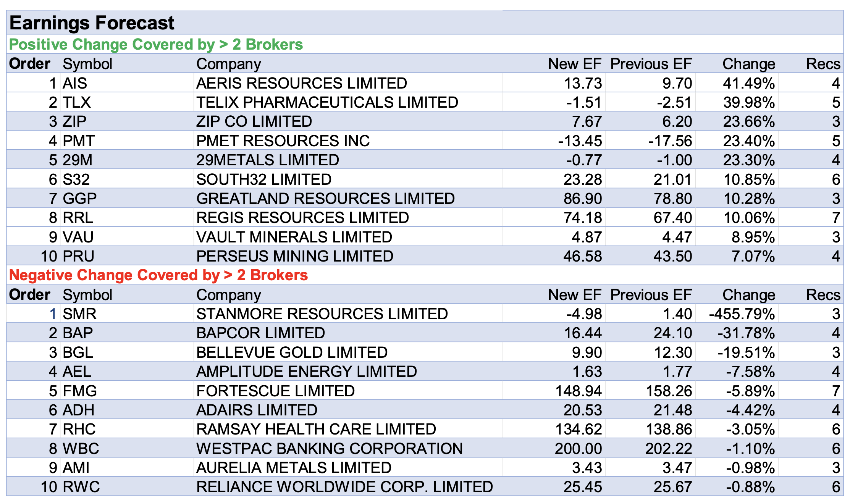This screenshot has width=850, height=504.
Task: Click the PMT symbol cell
Action: (x=79, y=141)
